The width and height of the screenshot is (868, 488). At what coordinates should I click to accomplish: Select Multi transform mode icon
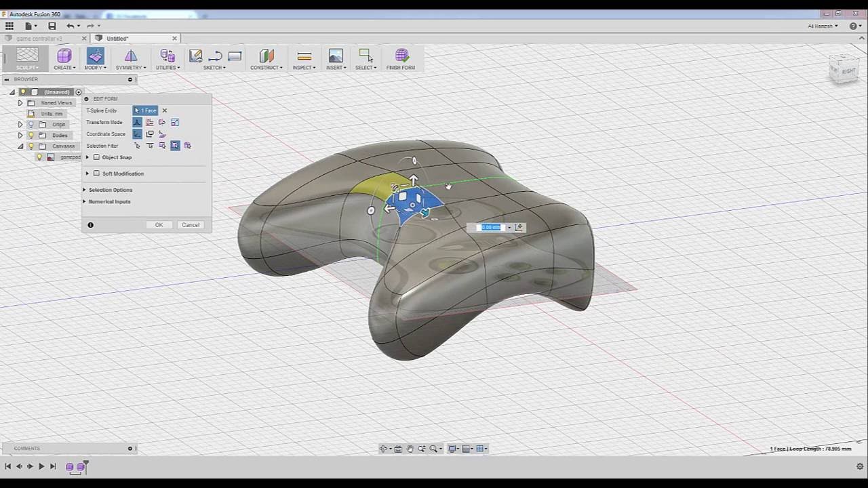click(x=137, y=123)
